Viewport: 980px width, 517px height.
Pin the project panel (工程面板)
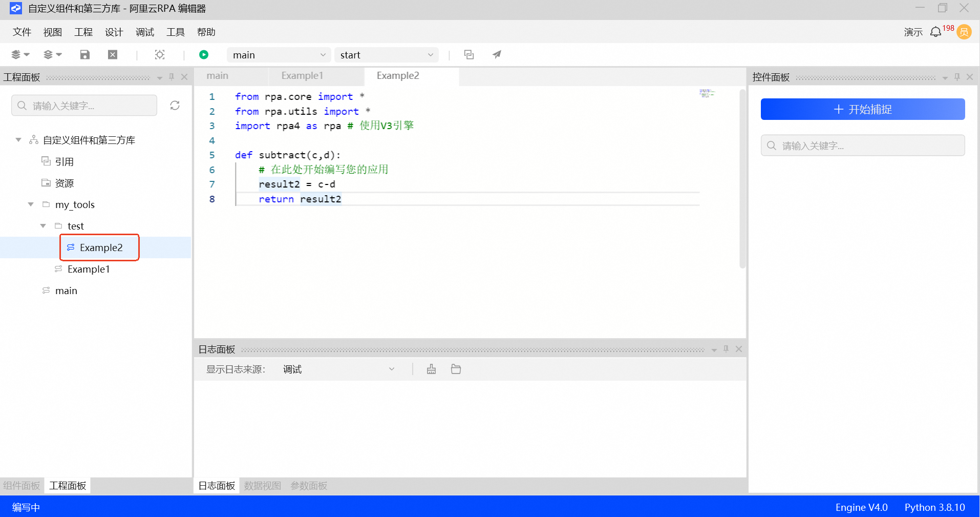pos(172,77)
